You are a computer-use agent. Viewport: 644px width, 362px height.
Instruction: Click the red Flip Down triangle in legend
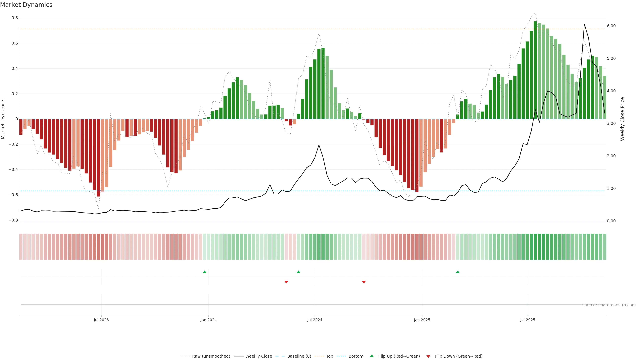pos(428,356)
